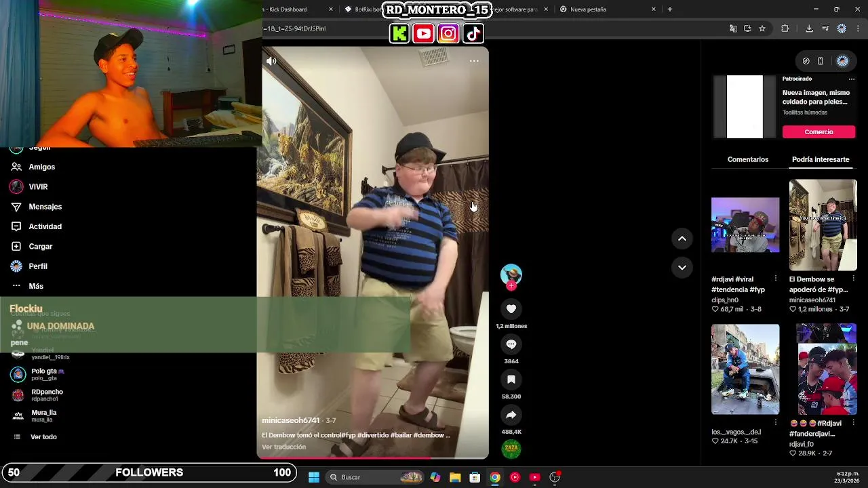The width and height of the screenshot is (868, 488).
Task: Open the video's three-dot options menu
Action: [474, 61]
